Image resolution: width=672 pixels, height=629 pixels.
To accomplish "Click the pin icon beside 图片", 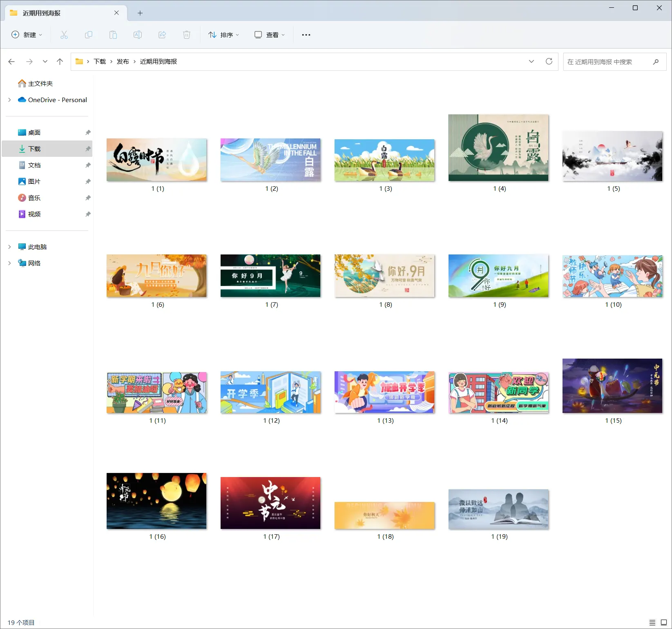I will pos(88,181).
